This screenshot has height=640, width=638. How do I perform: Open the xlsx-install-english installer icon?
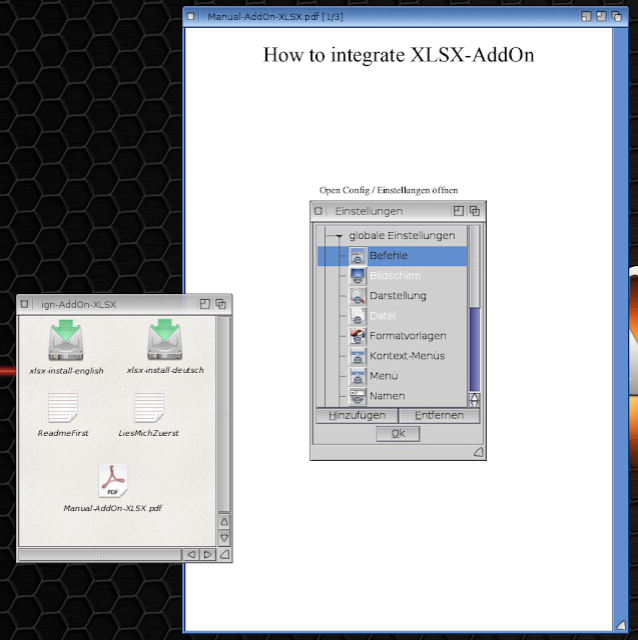[x=66, y=340]
